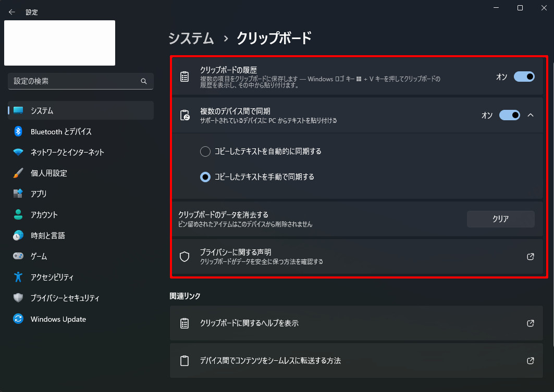
Task: Turn off クリップボードの履歴 toggle
Action: [x=524, y=77]
